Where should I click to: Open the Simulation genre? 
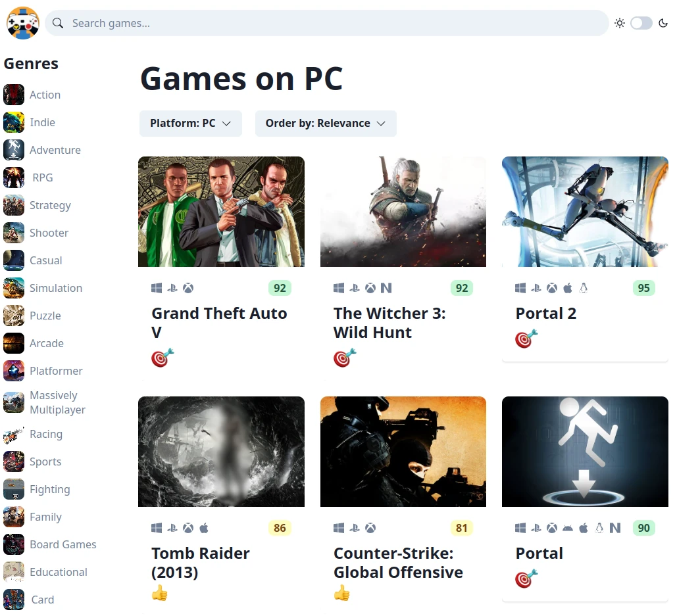tap(56, 288)
